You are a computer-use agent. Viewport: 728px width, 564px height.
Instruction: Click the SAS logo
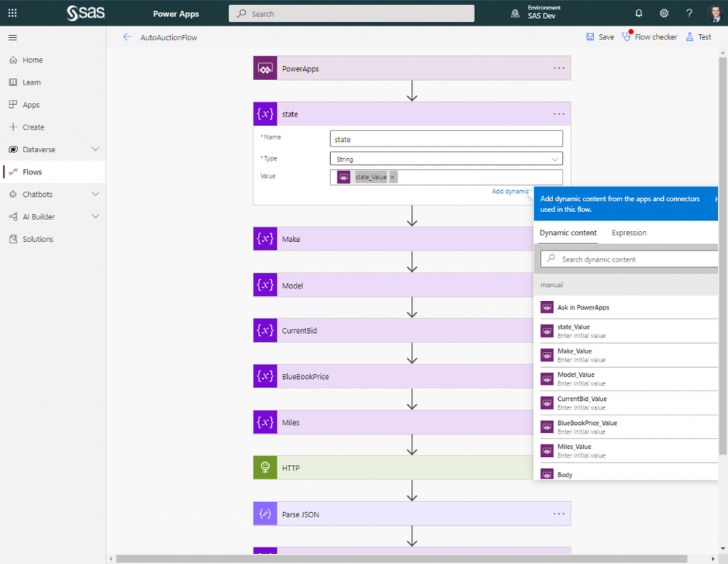(86, 13)
